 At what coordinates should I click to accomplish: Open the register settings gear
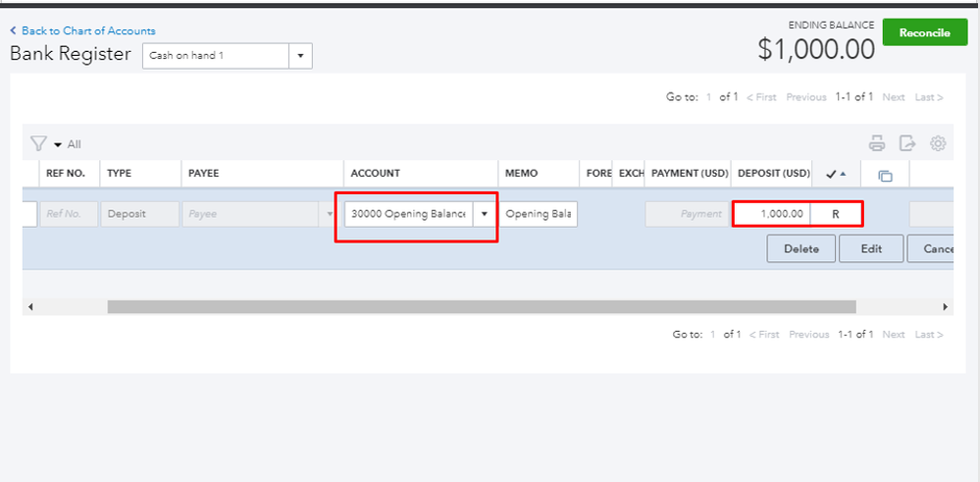[x=938, y=143]
